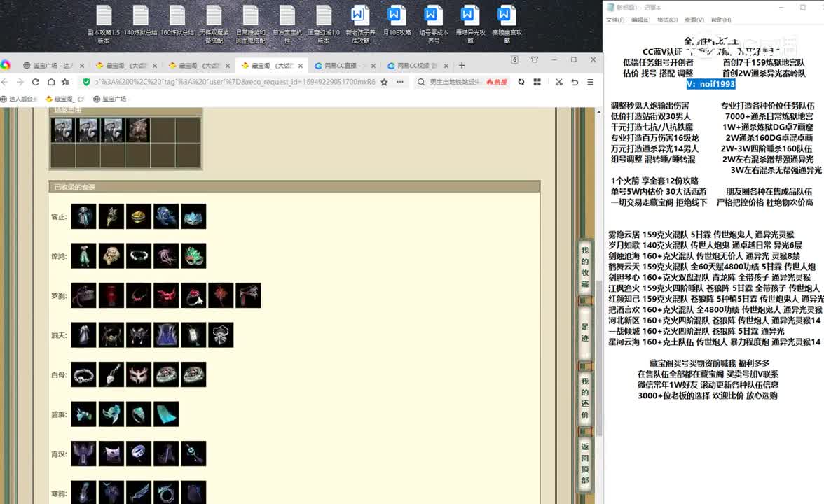
Task: Open desktop document 组号零成本养号
Action: pos(434,24)
